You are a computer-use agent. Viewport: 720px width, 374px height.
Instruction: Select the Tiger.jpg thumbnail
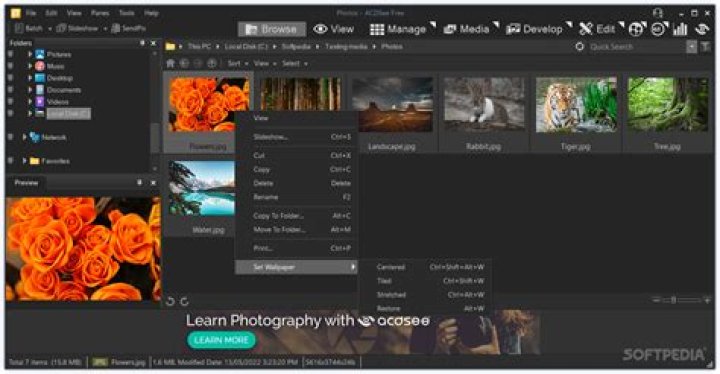click(576, 112)
